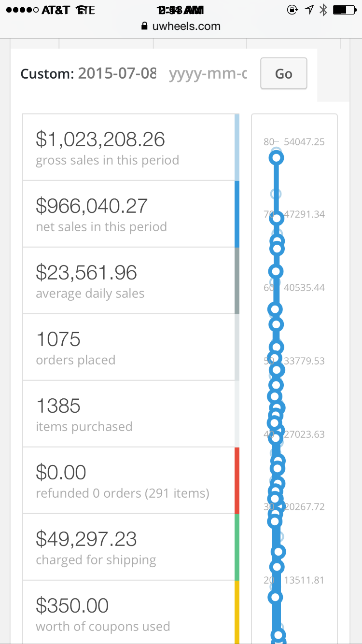Focus the start date field showing 2015-07-08
The width and height of the screenshot is (362, 644).
(117, 74)
